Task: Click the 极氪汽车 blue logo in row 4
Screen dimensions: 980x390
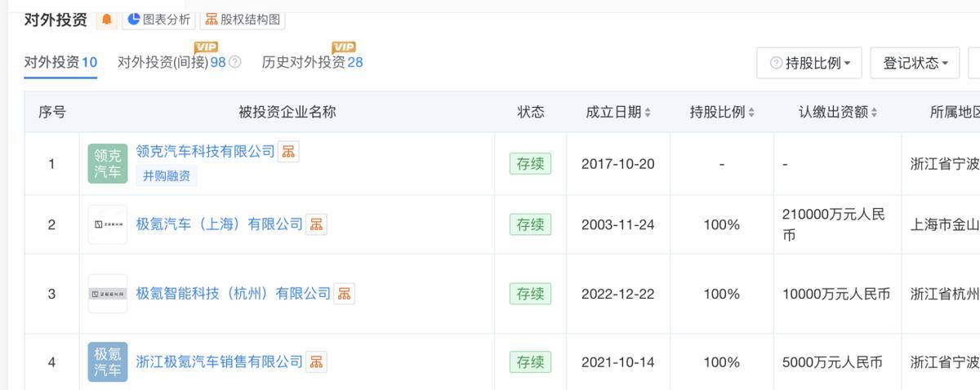Action: (x=108, y=361)
